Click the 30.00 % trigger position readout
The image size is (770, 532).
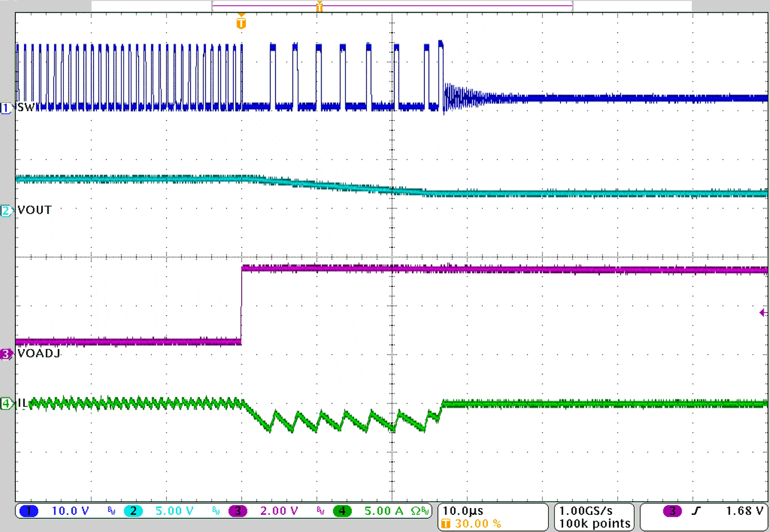(477, 523)
